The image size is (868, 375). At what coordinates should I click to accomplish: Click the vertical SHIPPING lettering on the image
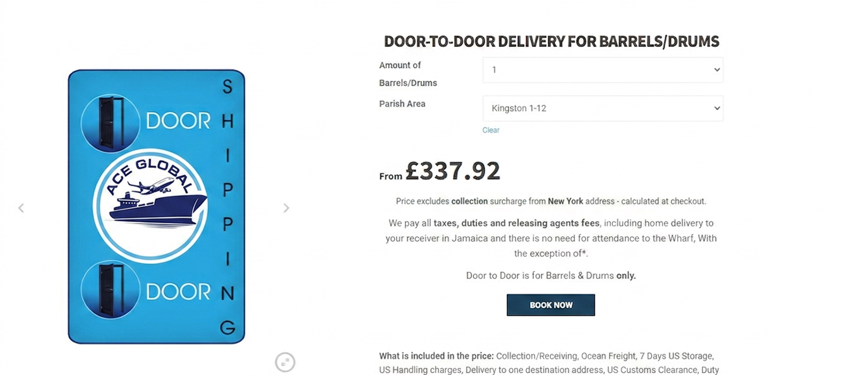(x=227, y=207)
